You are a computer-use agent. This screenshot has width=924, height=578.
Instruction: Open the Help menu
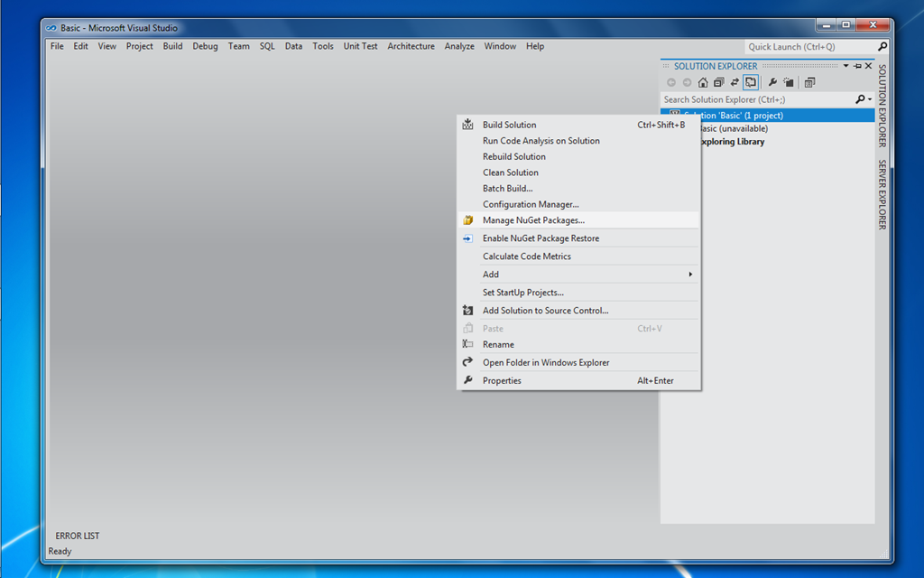tap(535, 46)
